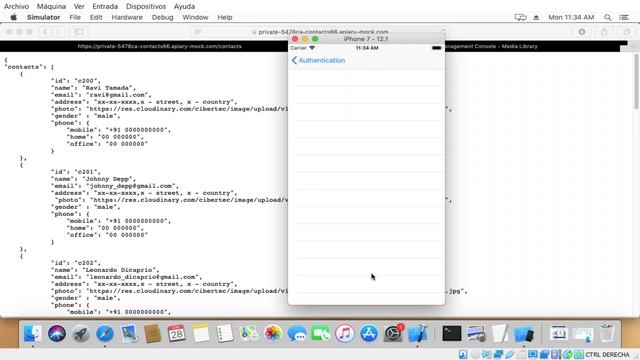640x360 pixels.
Task: Open the Debug menu
Action: click(162, 17)
